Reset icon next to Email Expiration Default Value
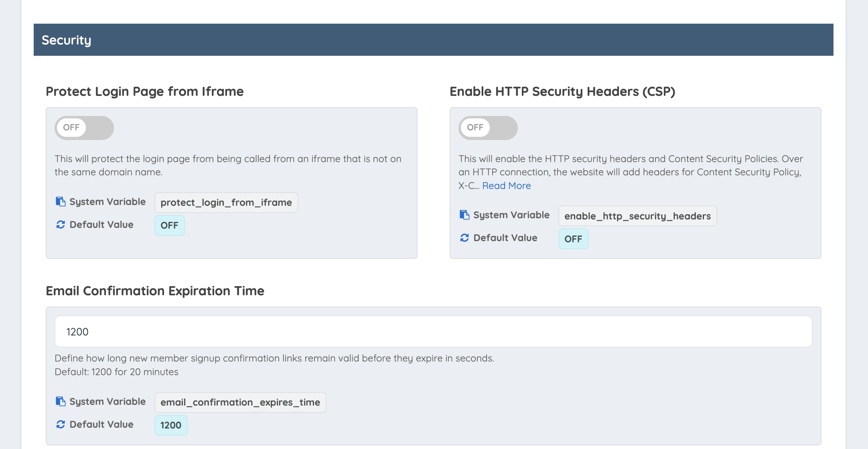Screen dimensions: 868x449 coord(61,425)
